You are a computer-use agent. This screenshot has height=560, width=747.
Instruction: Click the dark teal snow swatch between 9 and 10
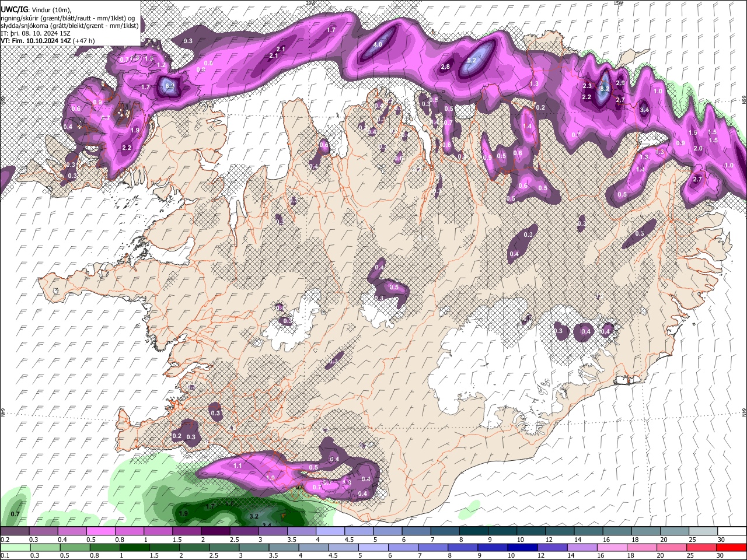tap(501, 531)
